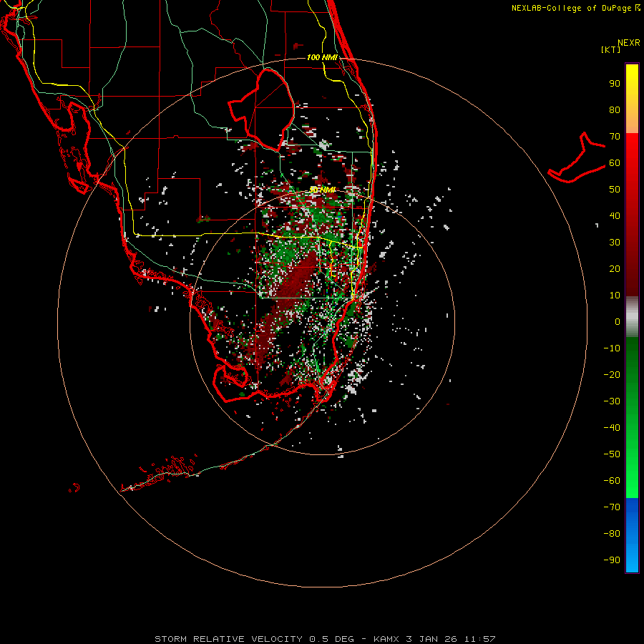Pick the dark green color bar segment near -20
The height and width of the screenshot is (644, 644).
click(x=632, y=366)
